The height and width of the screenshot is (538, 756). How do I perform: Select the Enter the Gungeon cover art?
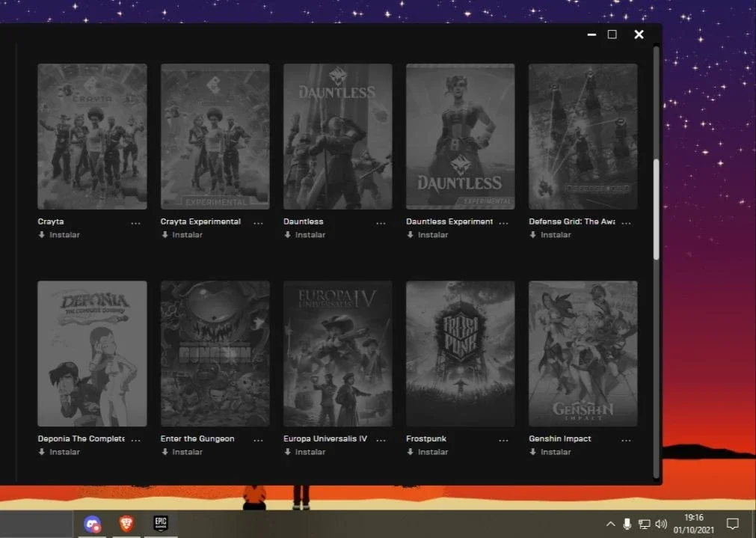(x=215, y=354)
